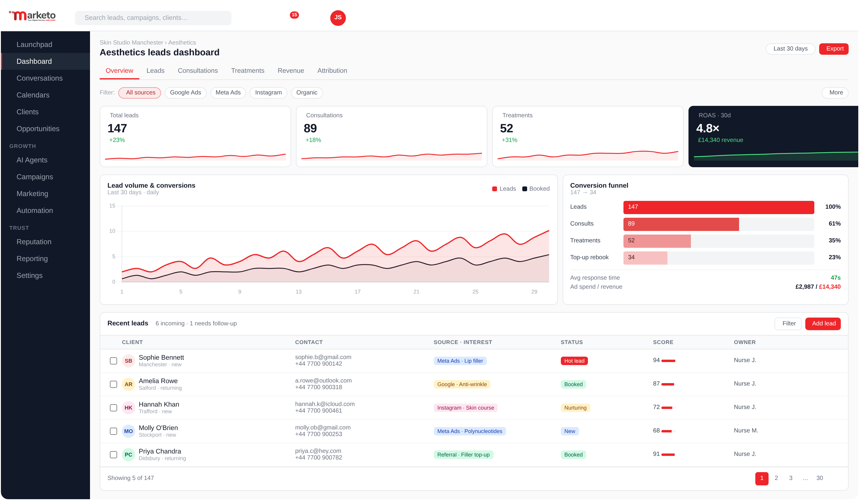867x504 pixels.
Task: Click the Marketo logo
Action: point(33,16)
